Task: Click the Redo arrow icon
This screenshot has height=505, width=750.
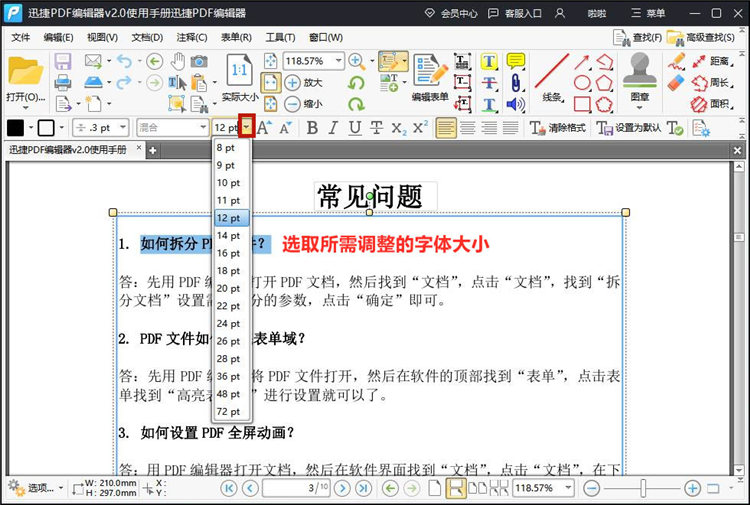Action: (124, 82)
